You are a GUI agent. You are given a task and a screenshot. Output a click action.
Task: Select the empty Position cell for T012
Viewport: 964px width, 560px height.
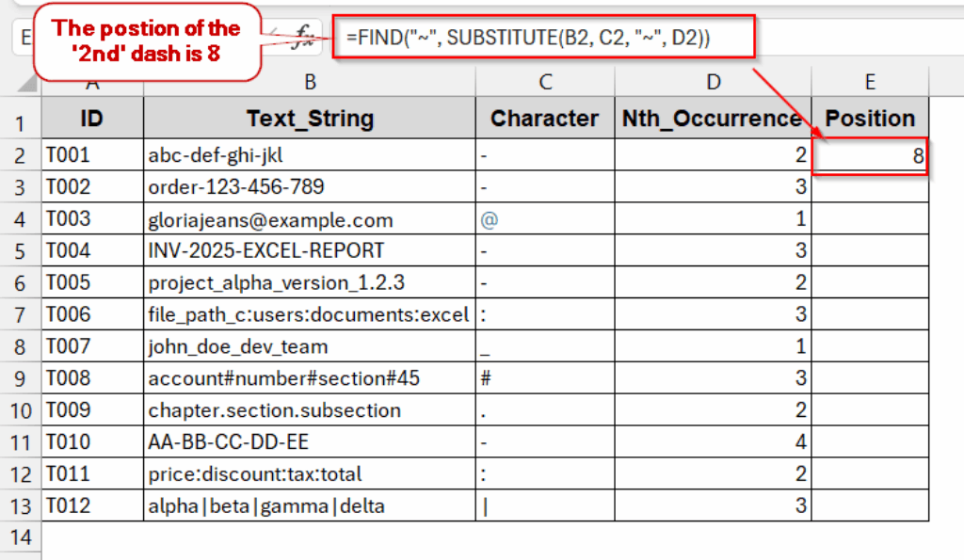pos(870,505)
